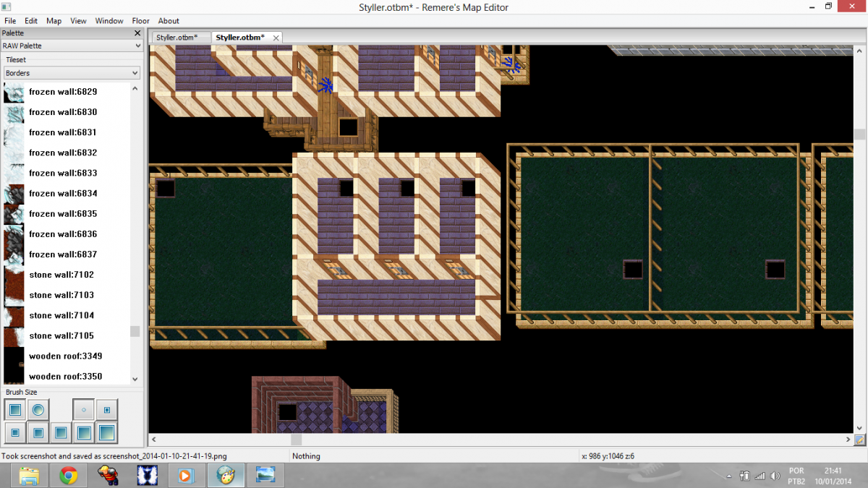Screen dimensions: 868x488
Task: Select the middle fourth brush size
Action: click(38, 433)
